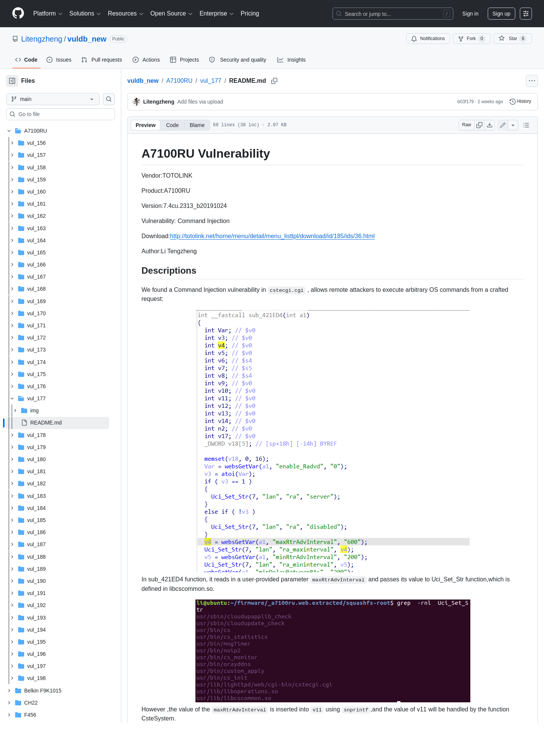Viewport: 544px width, 756px height.
Task: Open the outline list icon
Action: tap(526, 125)
